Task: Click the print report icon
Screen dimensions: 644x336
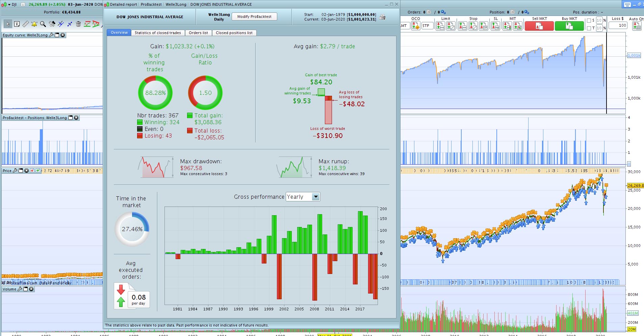Action: coord(382,17)
